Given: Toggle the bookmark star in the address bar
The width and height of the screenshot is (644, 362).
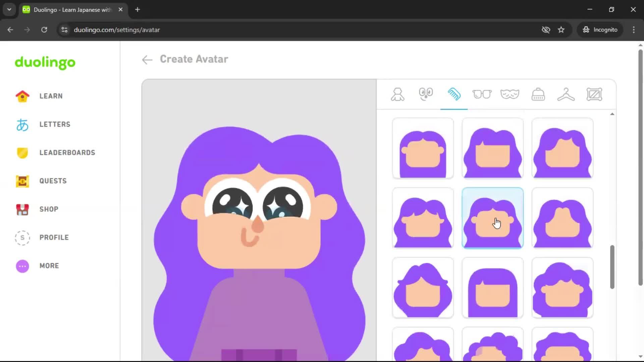Looking at the screenshot, I should point(561,30).
